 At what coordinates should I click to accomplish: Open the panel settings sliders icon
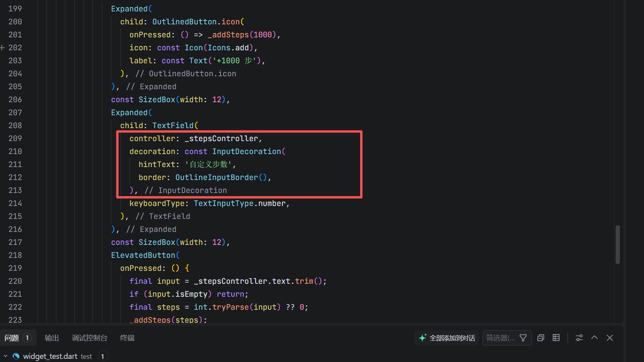click(579, 338)
